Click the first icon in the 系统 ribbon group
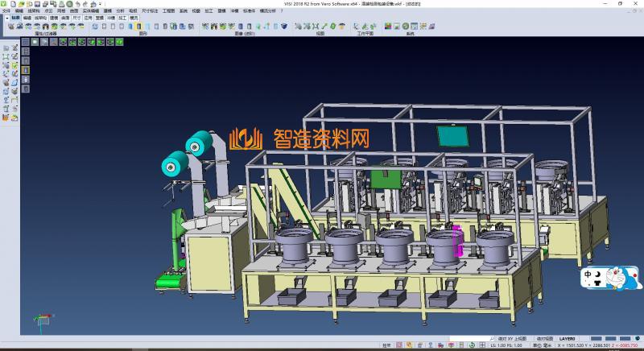Image resolution: width=644 pixels, height=351 pixels. pos(386,27)
